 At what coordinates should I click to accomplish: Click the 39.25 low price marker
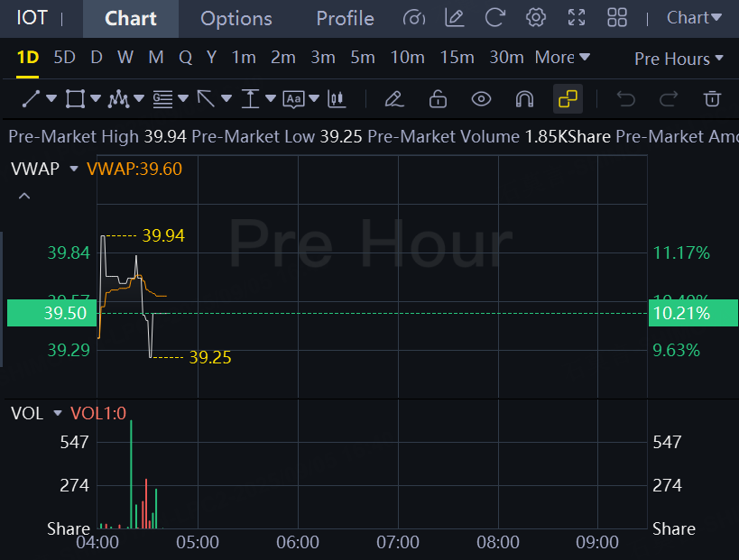(210, 357)
